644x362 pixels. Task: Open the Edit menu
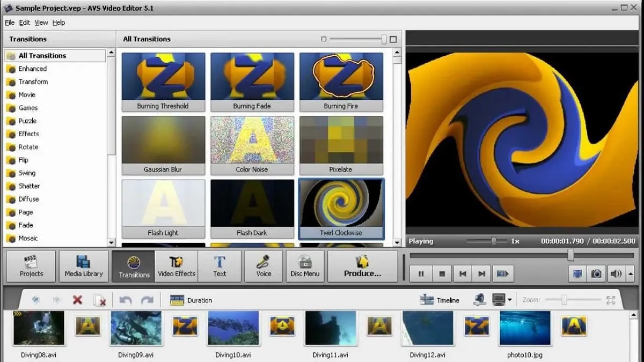tap(25, 23)
